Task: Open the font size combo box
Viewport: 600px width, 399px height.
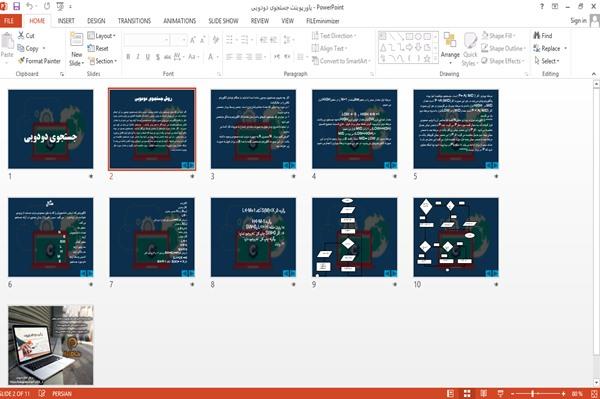Action: click(x=179, y=40)
